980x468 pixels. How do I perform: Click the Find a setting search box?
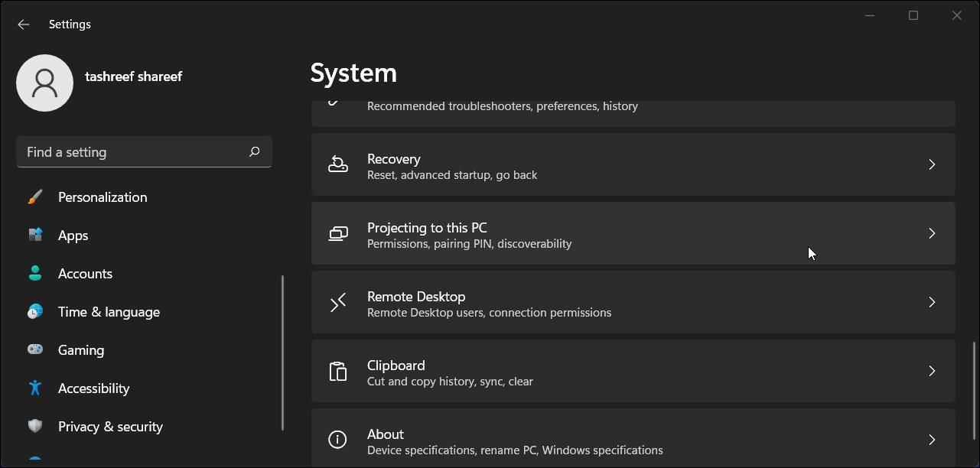[144, 152]
